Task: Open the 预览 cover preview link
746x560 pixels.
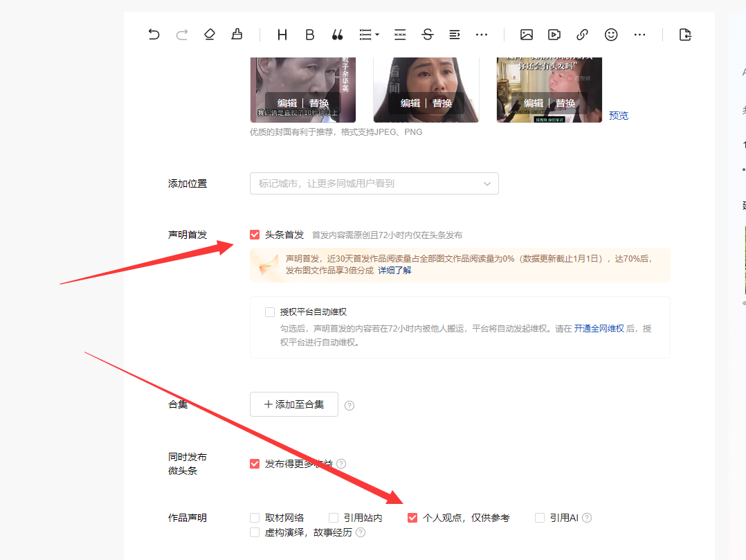Action: point(619,116)
